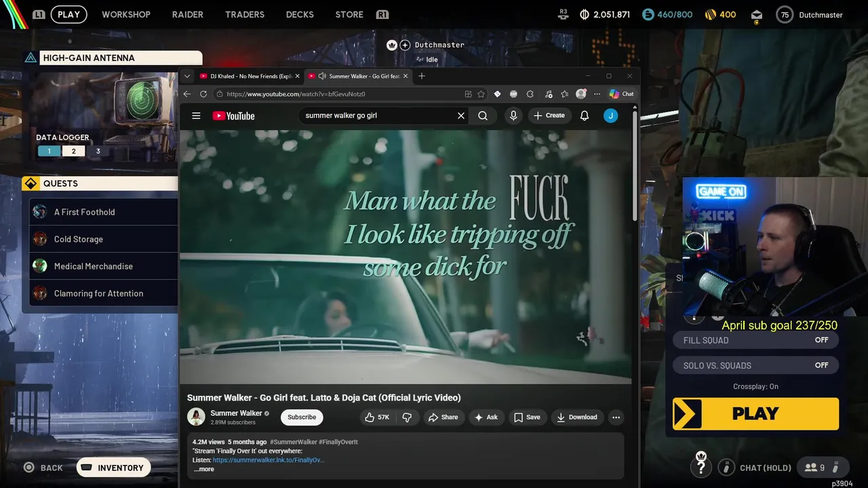Click the YouTube search magnifier button
868x488 pixels.
point(483,116)
